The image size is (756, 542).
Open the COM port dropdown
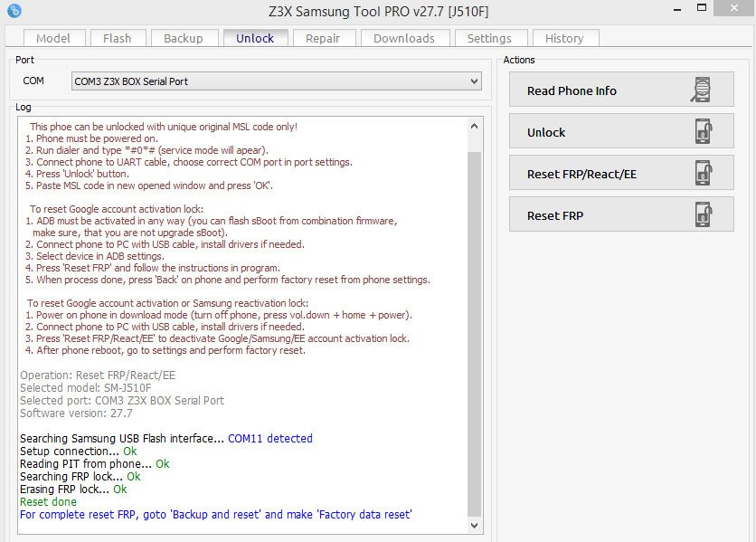pos(277,81)
